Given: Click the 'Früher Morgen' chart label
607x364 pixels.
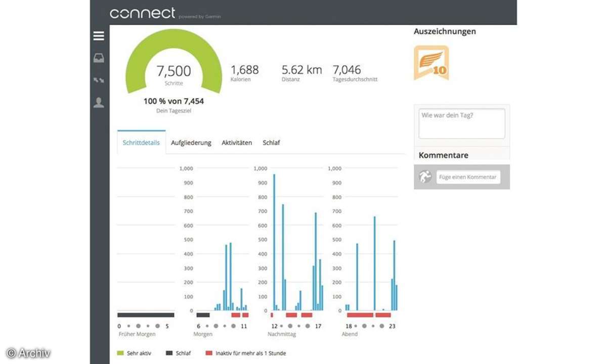Looking at the screenshot, I should pos(137,334).
